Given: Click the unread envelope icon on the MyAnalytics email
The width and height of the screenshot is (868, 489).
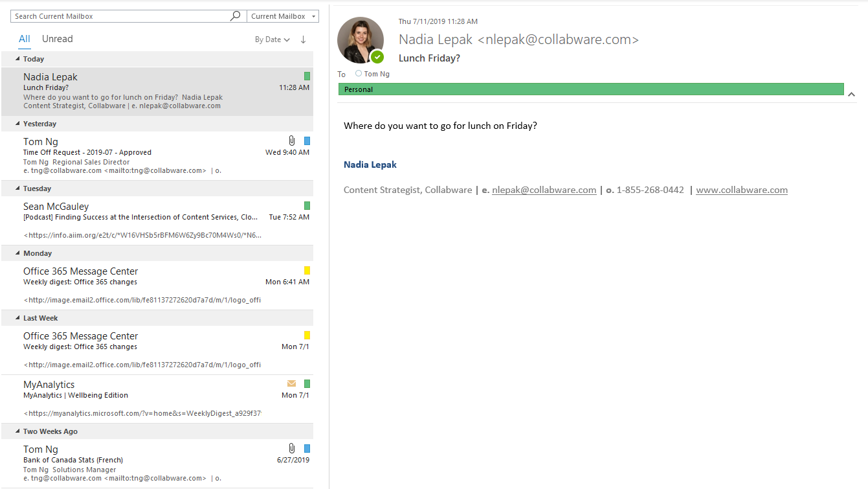Looking at the screenshot, I should click(x=291, y=383).
